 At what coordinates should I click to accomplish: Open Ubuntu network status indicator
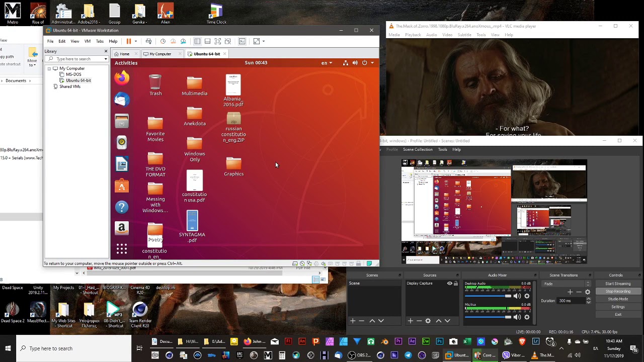[345, 63]
